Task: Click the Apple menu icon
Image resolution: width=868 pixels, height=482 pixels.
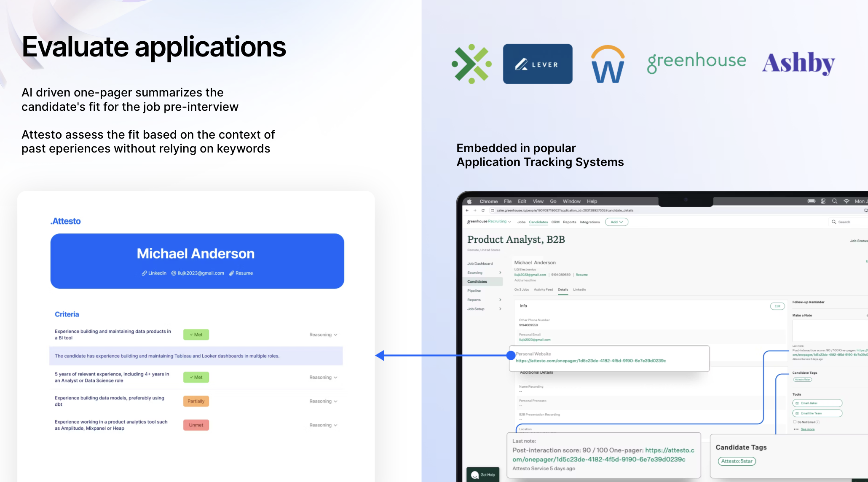Action: [x=469, y=201]
